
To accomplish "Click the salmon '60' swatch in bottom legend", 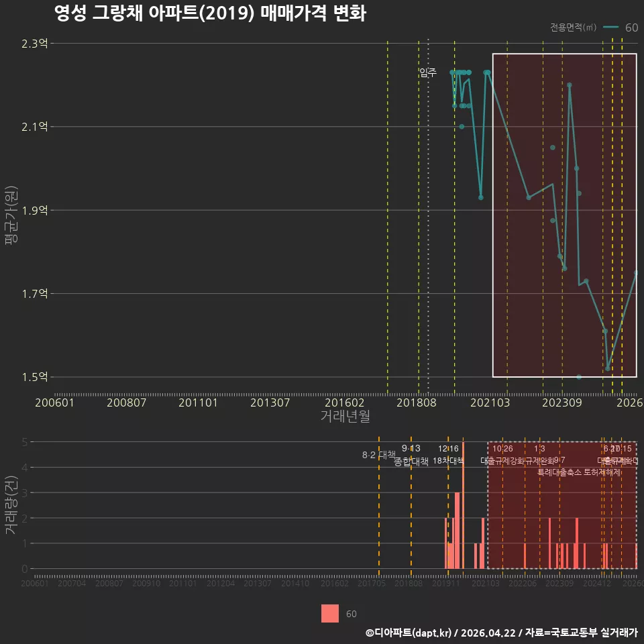I will pyautogui.click(x=330, y=613).
